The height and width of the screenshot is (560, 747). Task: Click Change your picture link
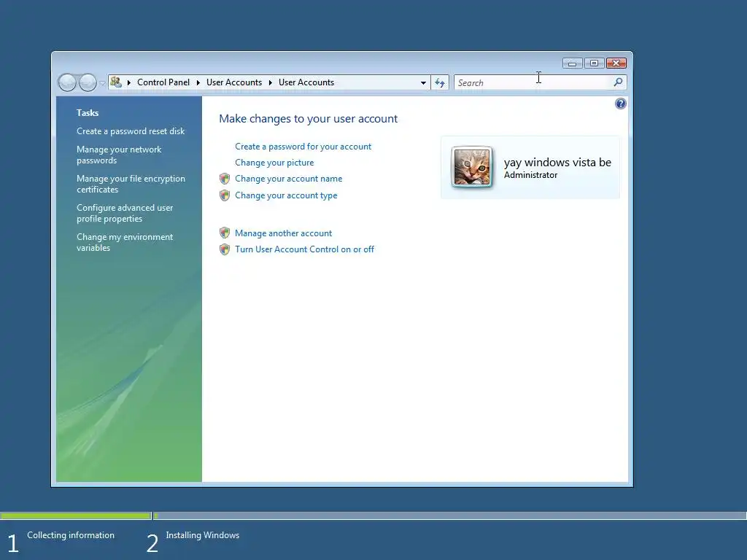point(274,163)
